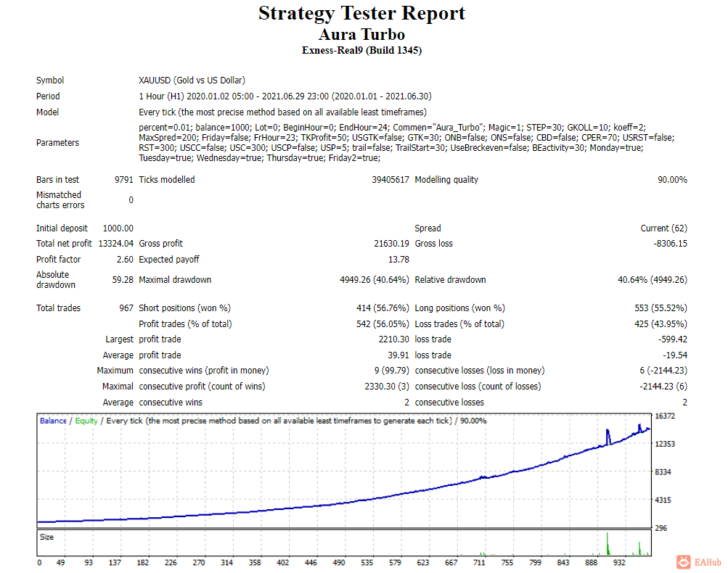This screenshot has width=728, height=573.
Task: Click the Every tick model description
Action: [x=282, y=112]
